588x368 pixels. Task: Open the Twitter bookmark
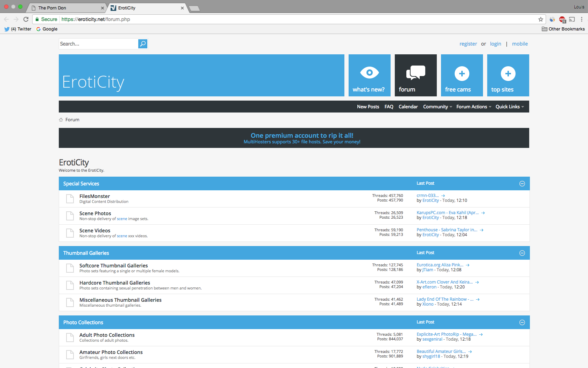[18, 29]
